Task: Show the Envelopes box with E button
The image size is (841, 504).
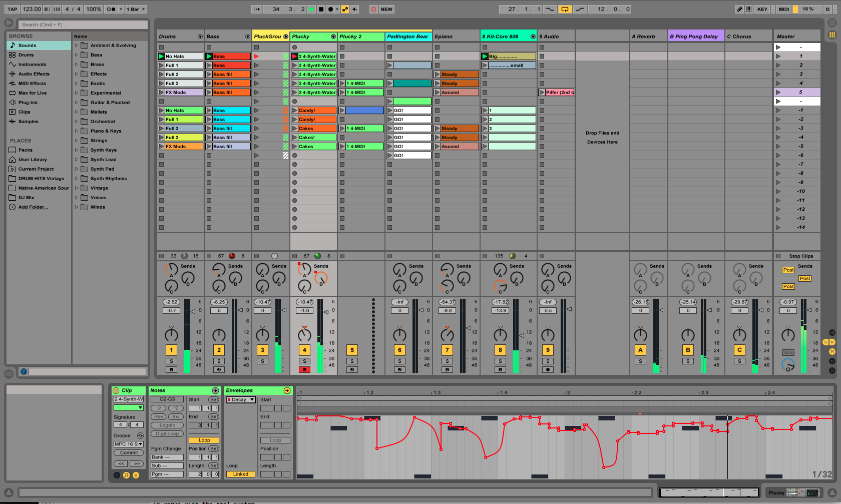Action: tap(136, 475)
